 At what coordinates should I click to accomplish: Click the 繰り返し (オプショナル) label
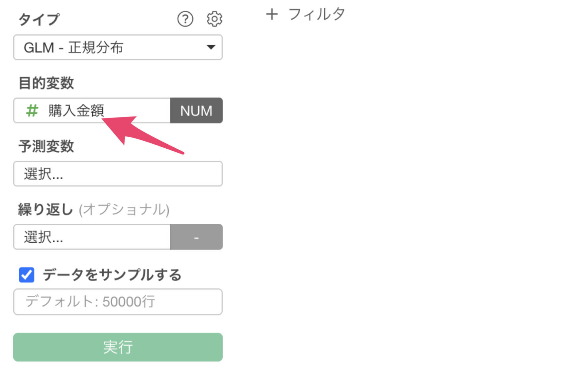click(94, 210)
